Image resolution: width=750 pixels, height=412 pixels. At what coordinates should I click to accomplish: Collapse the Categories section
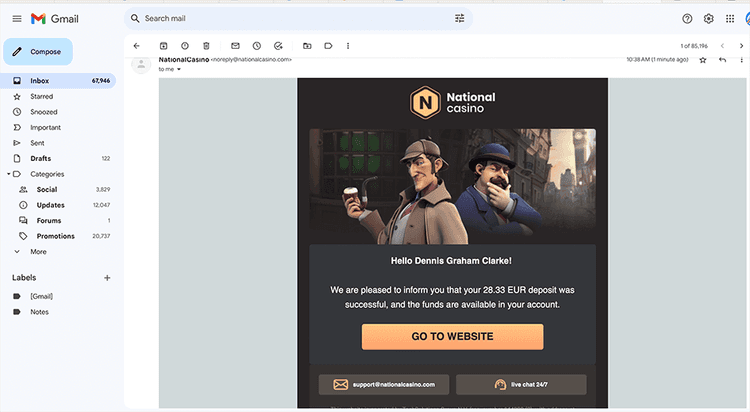pyautogui.click(x=9, y=174)
